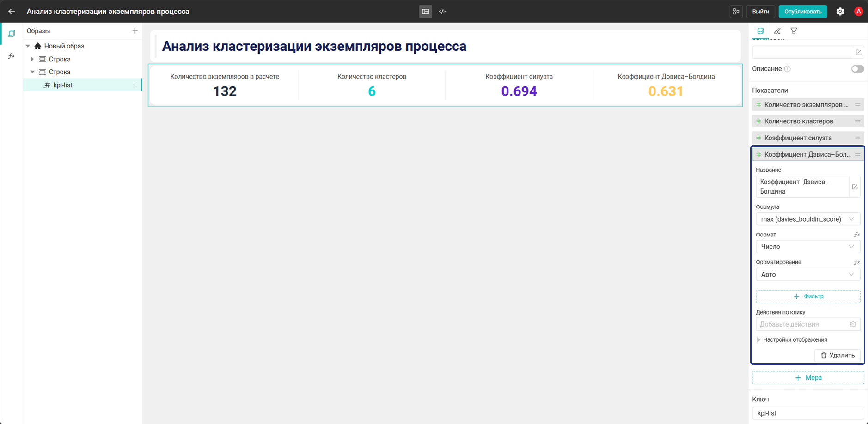The height and width of the screenshot is (424, 868).
Task: Open the Формат dropdown showing Число
Action: click(808, 247)
